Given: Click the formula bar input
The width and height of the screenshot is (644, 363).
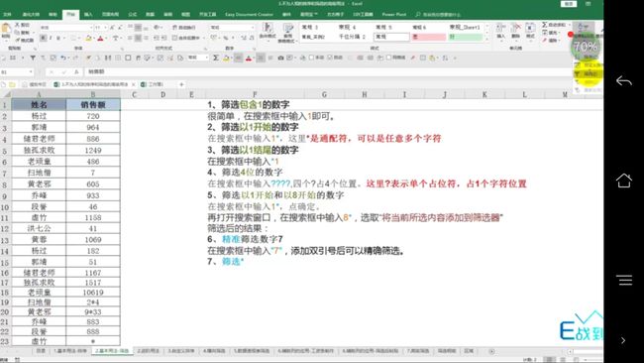Looking at the screenshot, I should pyautogui.click(x=329, y=72).
